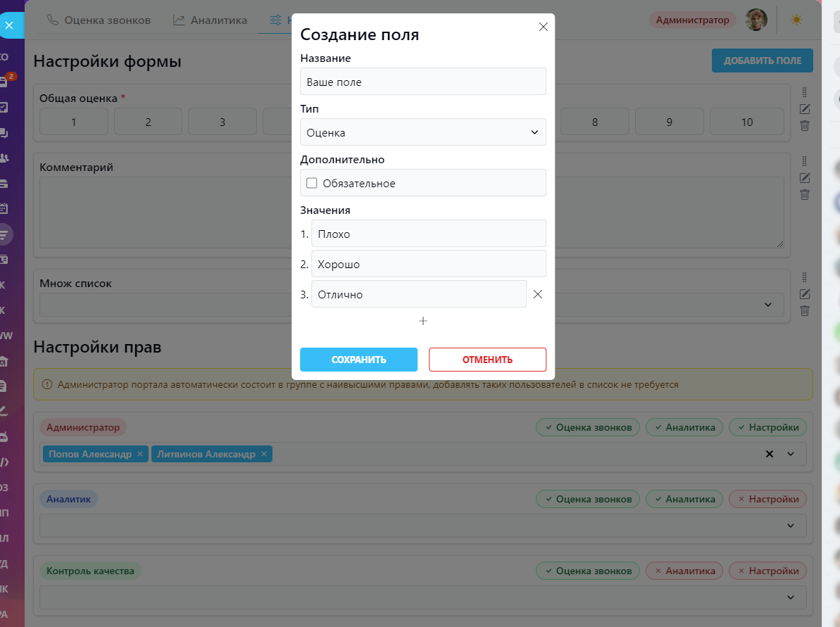Click drag handle icon of Множ список field
This screenshot has width=840, height=627.
click(x=805, y=277)
